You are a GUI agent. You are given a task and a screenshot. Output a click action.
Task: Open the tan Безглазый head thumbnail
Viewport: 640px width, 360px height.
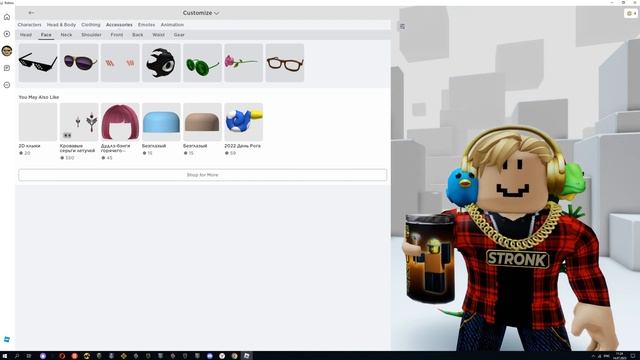click(x=202, y=122)
